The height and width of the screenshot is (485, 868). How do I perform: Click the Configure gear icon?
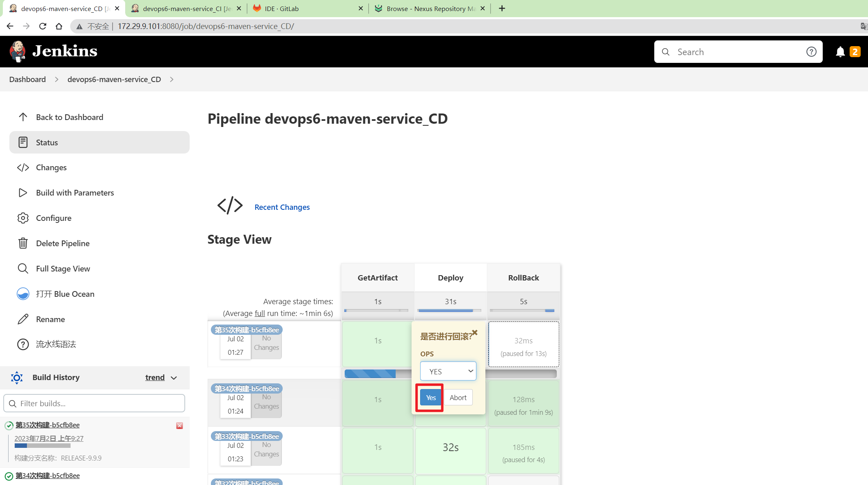[x=23, y=218]
